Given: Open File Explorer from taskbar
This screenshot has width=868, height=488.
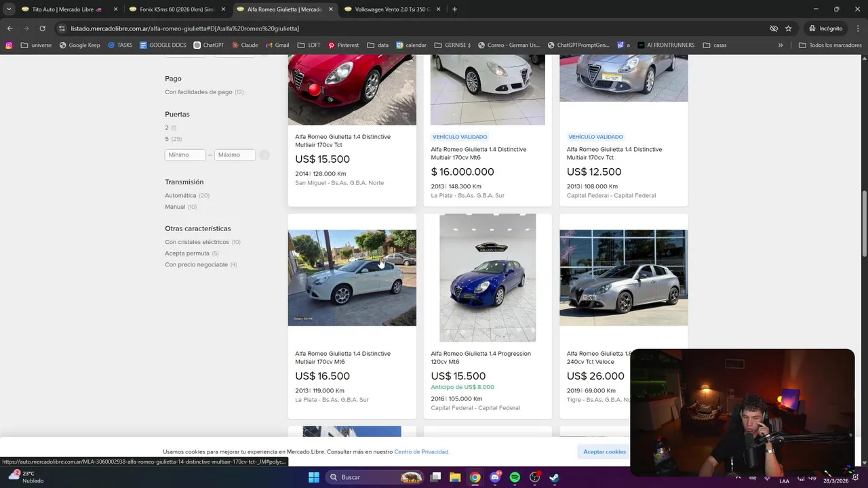Looking at the screenshot, I should pyautogui.click(x=455, y=477).
